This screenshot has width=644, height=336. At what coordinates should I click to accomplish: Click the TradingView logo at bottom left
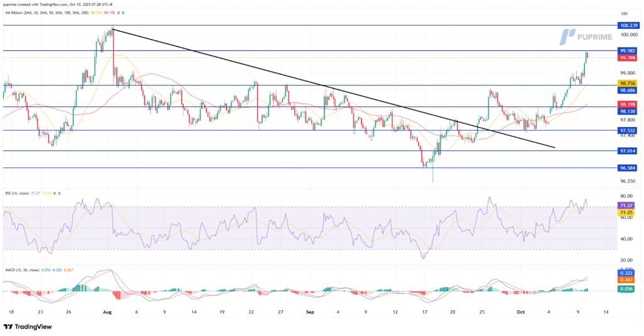point(25,327)
